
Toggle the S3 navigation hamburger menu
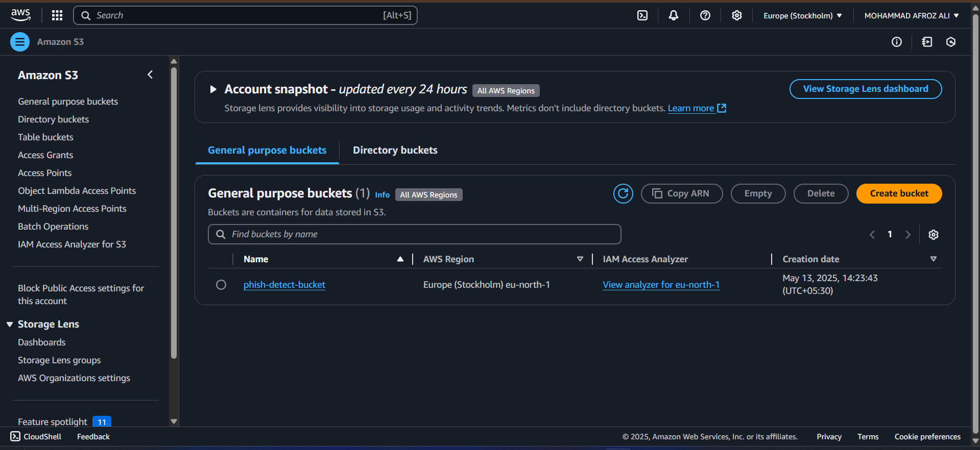pos(20,42)
